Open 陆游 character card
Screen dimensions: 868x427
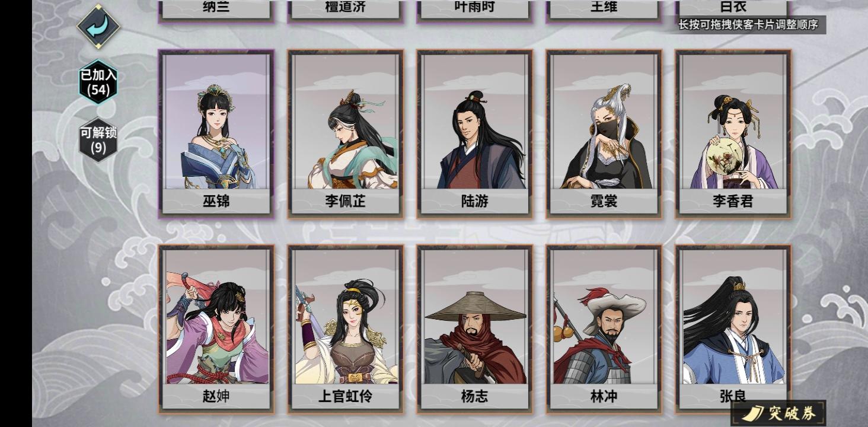pos(474,134)
